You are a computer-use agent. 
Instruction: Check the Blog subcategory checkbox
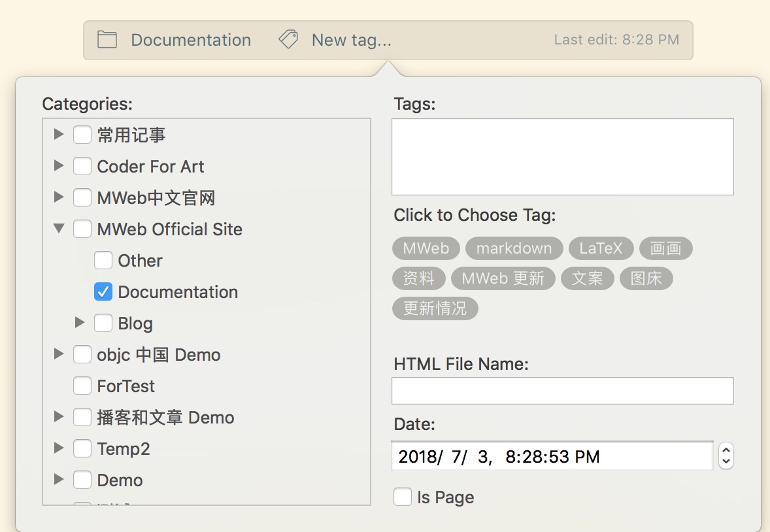103,324
